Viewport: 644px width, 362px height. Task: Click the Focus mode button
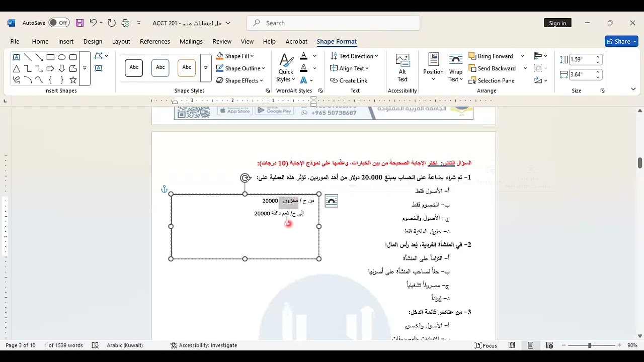[x=486, y=345]
